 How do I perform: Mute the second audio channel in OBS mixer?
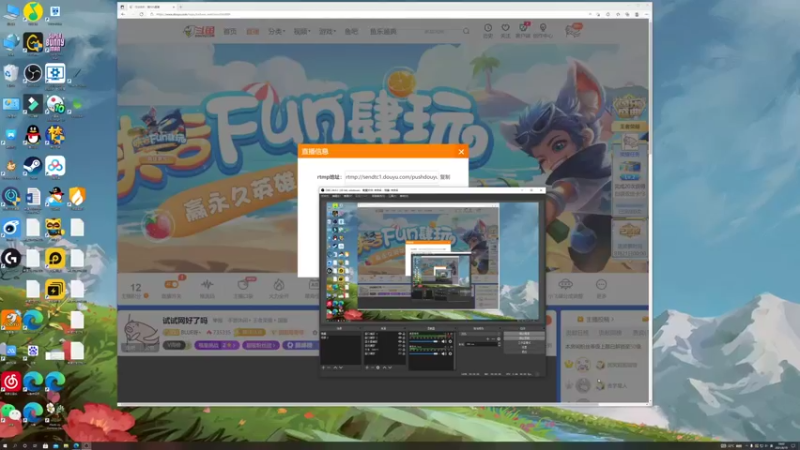click(443, 354)
